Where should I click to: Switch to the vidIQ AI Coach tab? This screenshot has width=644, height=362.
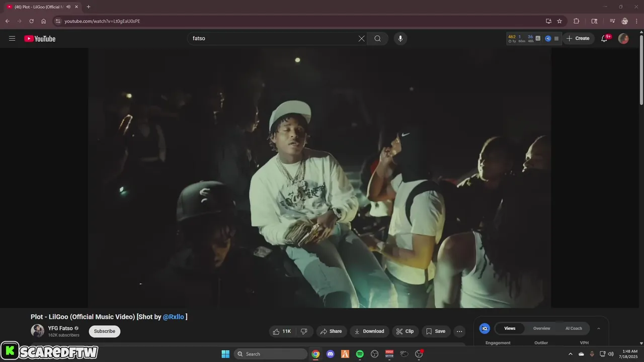(574, 328)
